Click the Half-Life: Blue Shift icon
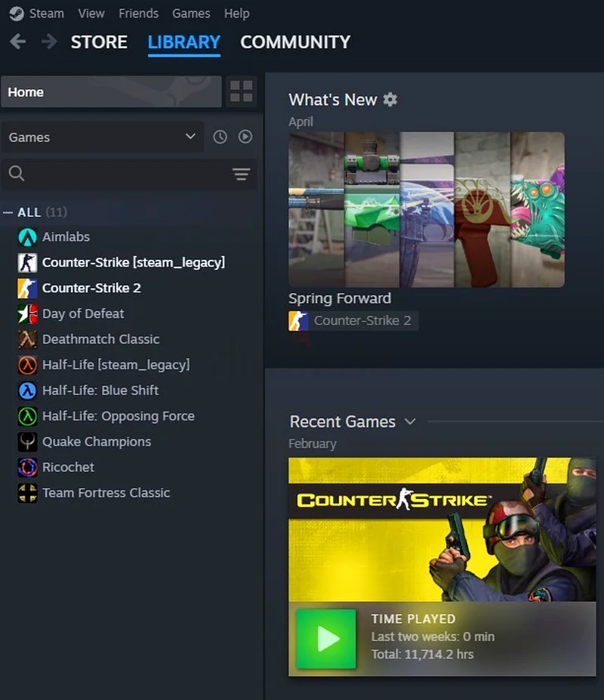Screen dimensions: 604x700 (x=27, y=390)
